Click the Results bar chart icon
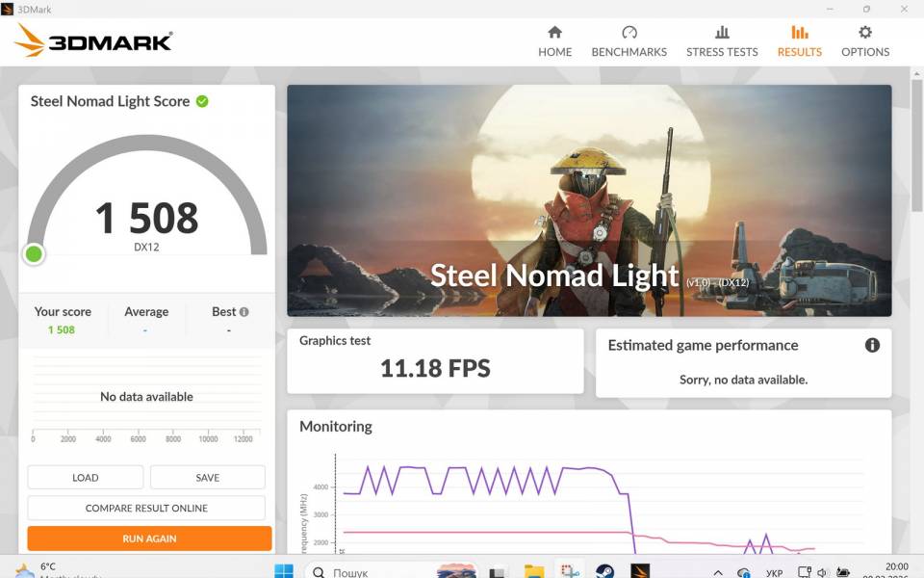The image size is (924, 578). coord(799,33)
